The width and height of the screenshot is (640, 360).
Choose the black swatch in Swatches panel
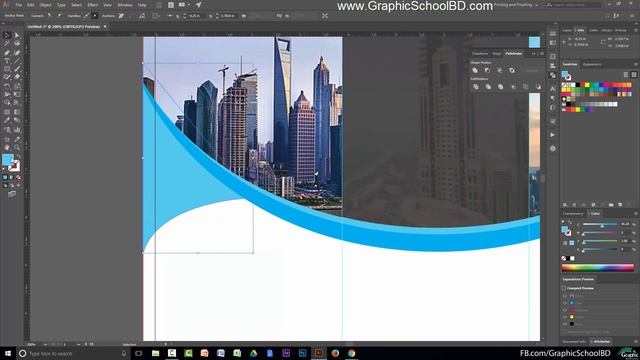click(x=578, y=85)
